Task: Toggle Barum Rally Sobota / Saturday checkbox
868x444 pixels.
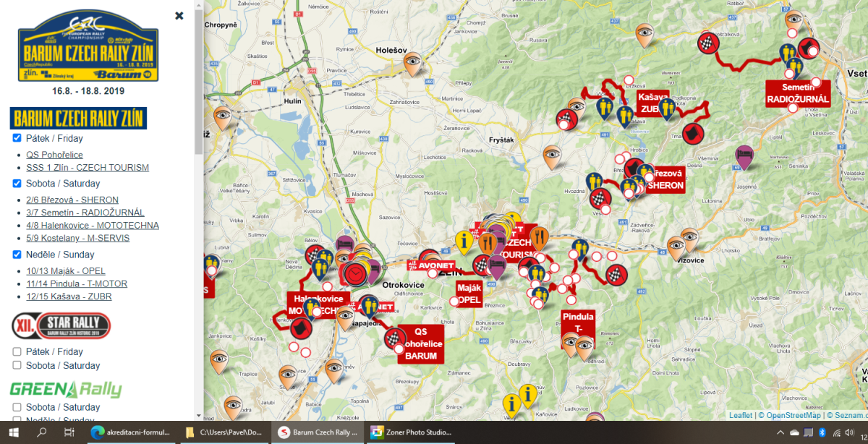Action: pyautogui.click(x=17, y=183)
